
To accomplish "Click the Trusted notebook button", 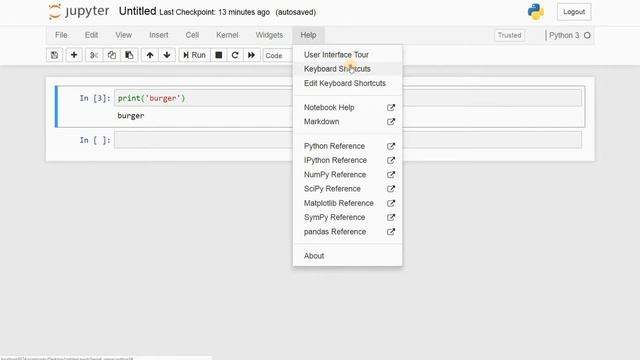I will click(509, 36).
